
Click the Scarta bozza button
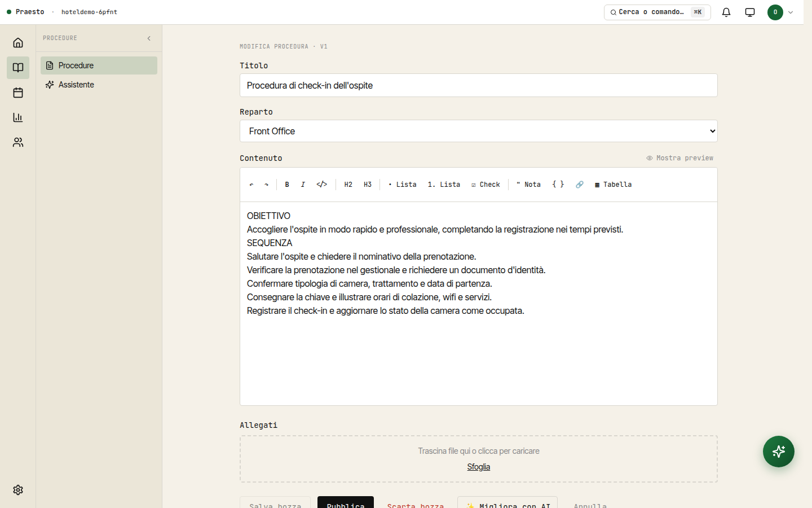(416, 502)
